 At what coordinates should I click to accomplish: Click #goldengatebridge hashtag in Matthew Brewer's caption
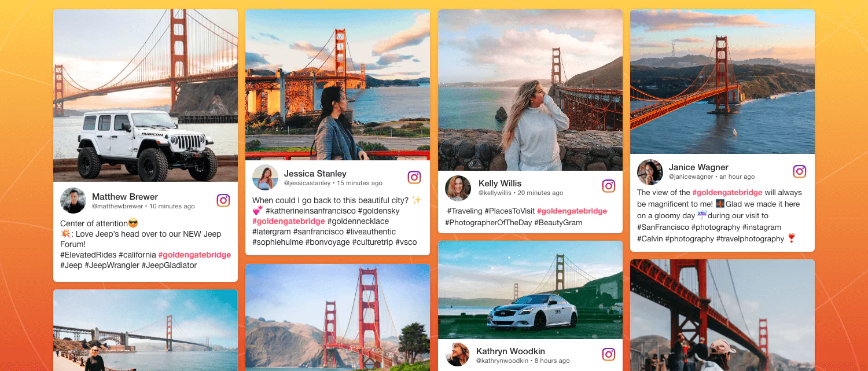(x=194, y=255)
